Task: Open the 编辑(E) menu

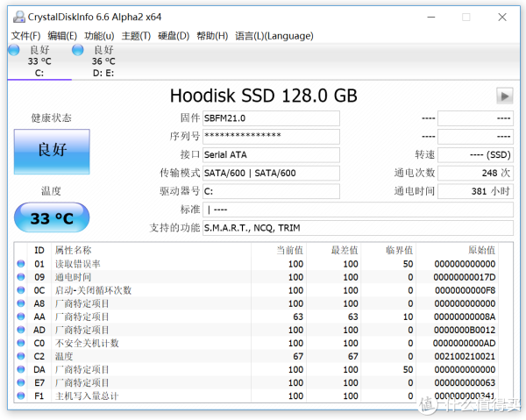Action: [62, 36]
